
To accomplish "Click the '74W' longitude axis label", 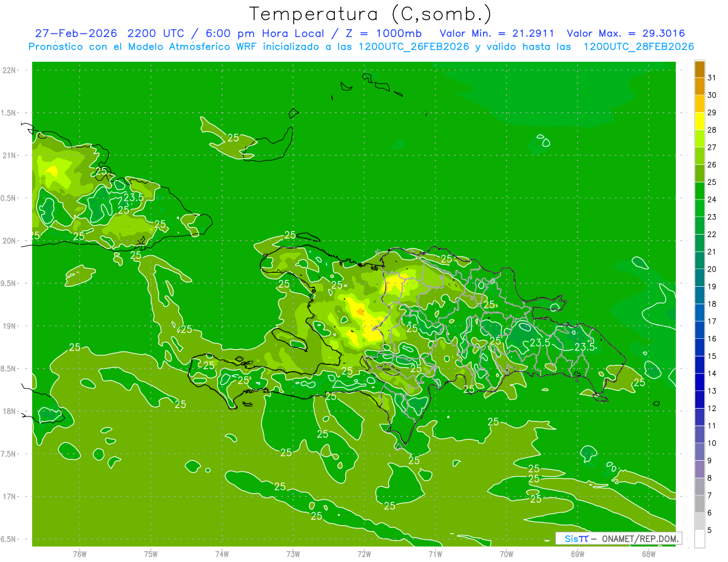I will 222,554.
